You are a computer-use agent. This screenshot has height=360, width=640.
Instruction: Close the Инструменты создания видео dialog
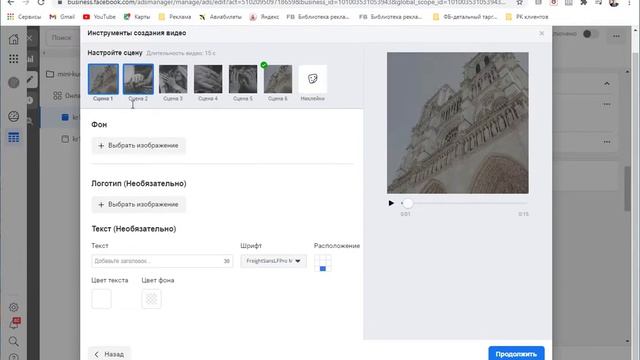click(x=542, y=33)
